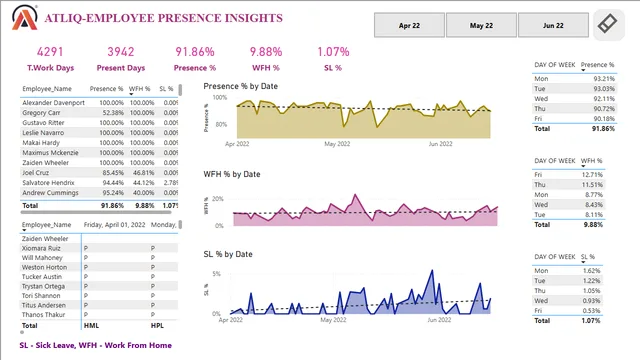The image size is (640, 360).
Task: Select Xiomara Ruiz row in attendance matrix
Action: point(99,248)
